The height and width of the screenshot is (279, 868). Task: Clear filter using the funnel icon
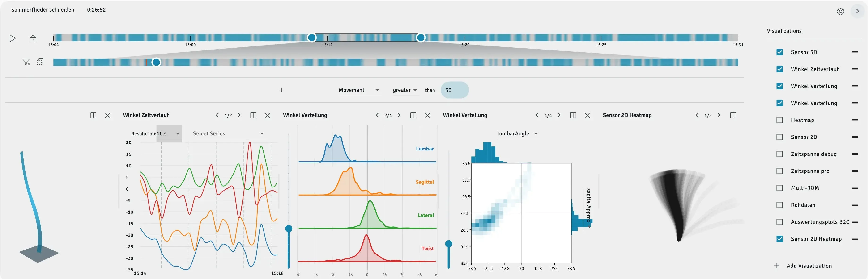pyautogui.click(x=26, y=62)
